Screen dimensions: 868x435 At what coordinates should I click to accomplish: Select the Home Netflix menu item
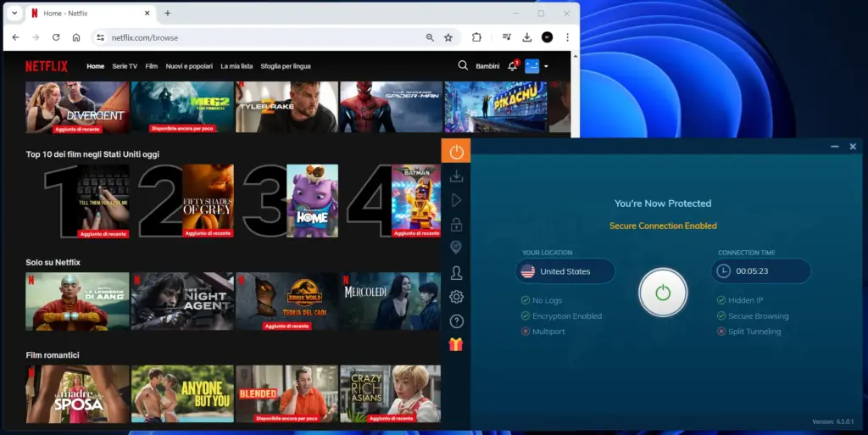tap(95, 66)
